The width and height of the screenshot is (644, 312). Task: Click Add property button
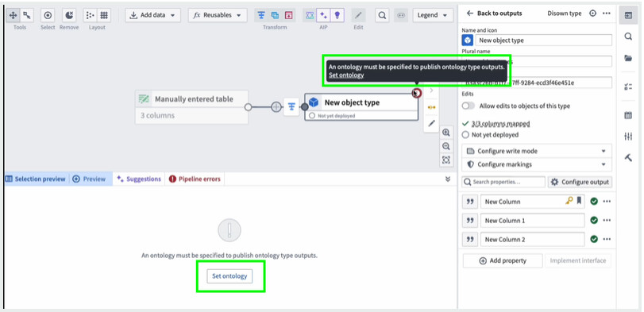pyautogui.click(x=503, y=260)
